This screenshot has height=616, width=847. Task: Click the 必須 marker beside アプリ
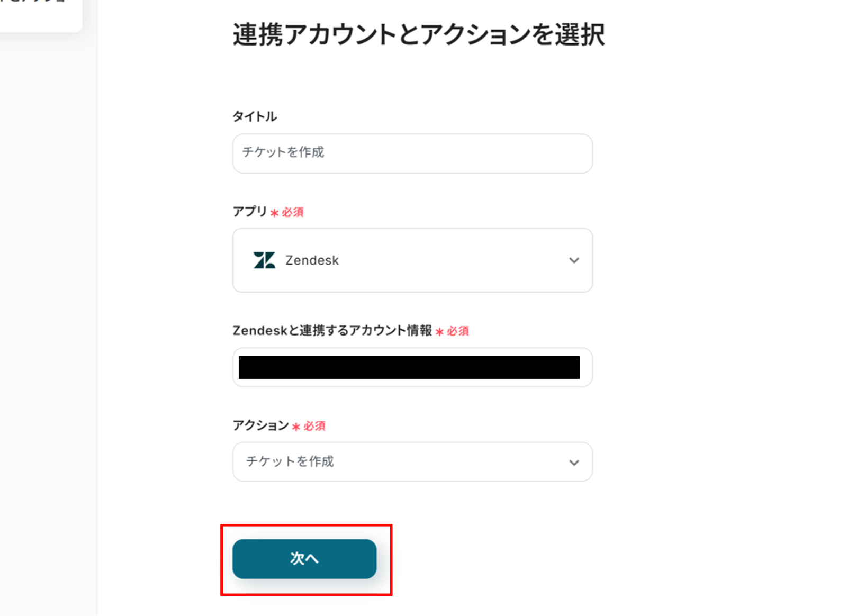point(293,212)
